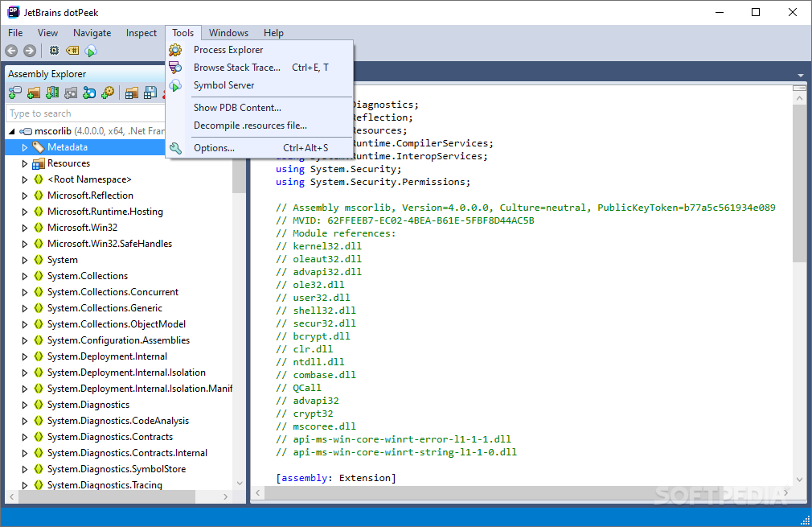The image size is (812, 527).
Task: Explore running process gear-plus icon
Action: (108, 93)
